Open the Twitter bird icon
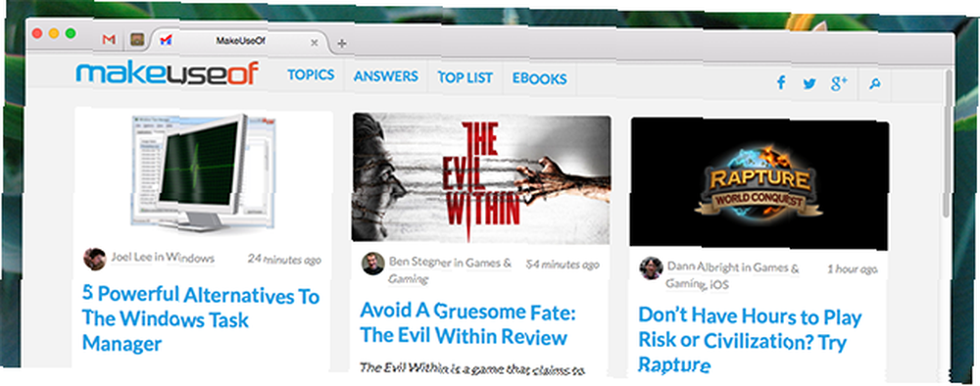This screenshot has height=386, width=980. (x=809, y=83)
